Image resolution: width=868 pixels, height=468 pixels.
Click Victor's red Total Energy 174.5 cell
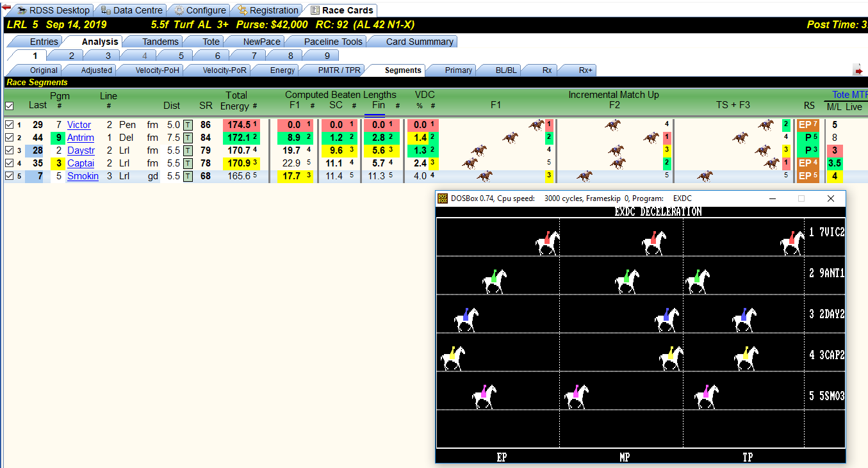[242, 125]
